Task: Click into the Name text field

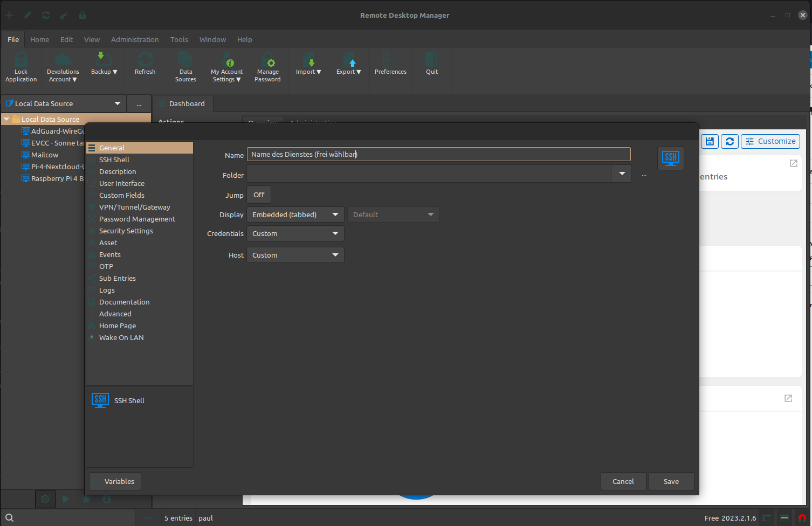Action: (438, 154)
